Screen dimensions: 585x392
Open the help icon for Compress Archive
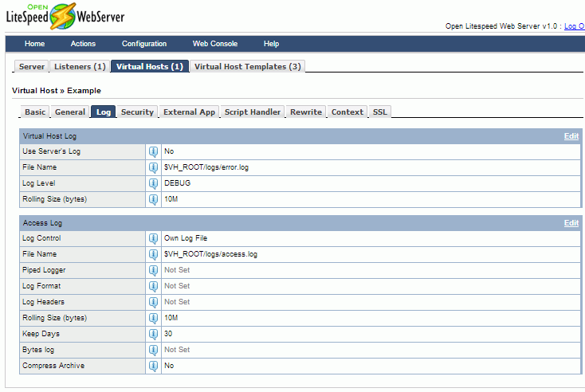coord(153,366)
